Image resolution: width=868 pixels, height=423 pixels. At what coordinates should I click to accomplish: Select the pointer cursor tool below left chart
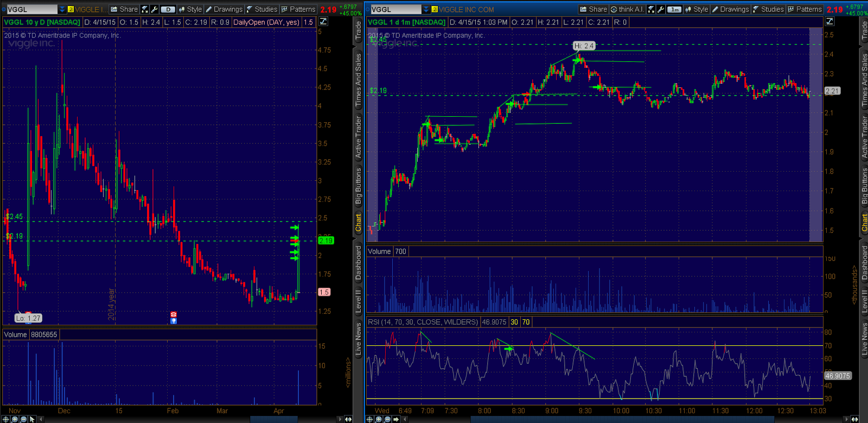click(32, 419)
